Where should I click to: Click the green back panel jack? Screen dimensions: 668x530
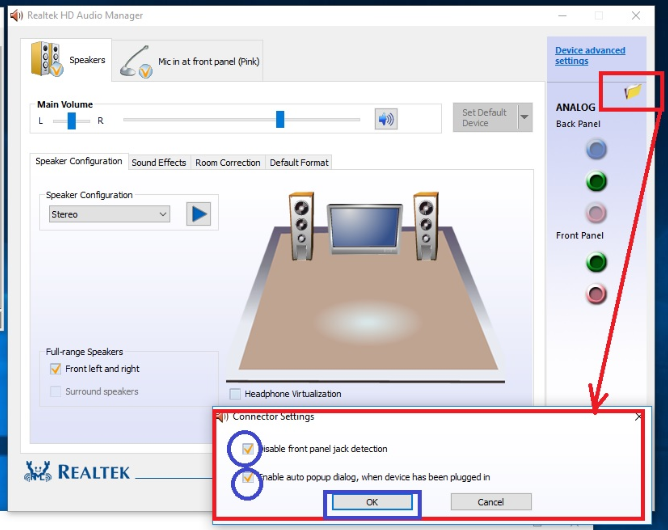(596, 181)
